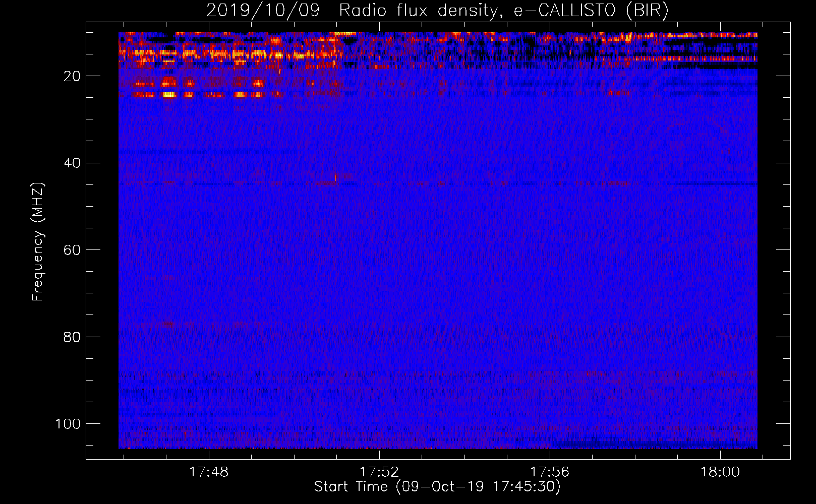Click the 80 frequency tick label
Screen dimensions: 816x504
(x=72, y=337)
